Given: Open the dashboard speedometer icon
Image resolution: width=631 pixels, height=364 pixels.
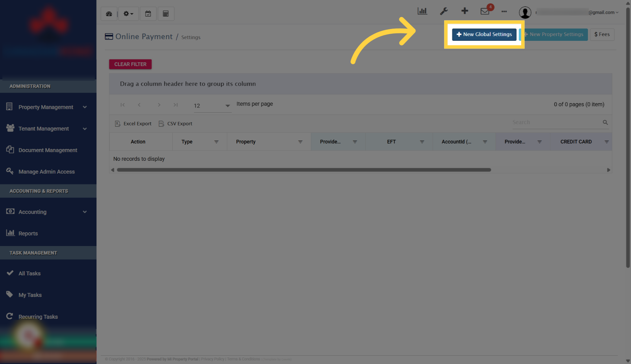Looking at the screenshot, I should [x=109, y=14].
